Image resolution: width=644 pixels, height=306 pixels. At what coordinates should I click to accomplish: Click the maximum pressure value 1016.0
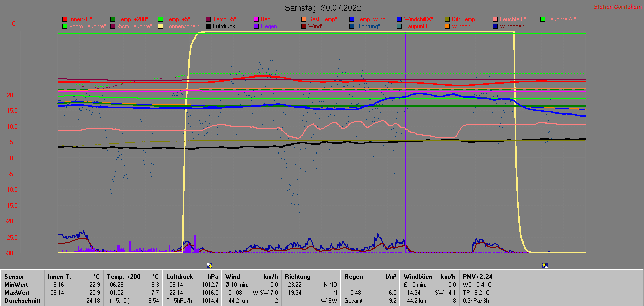(x=210, y=293)
